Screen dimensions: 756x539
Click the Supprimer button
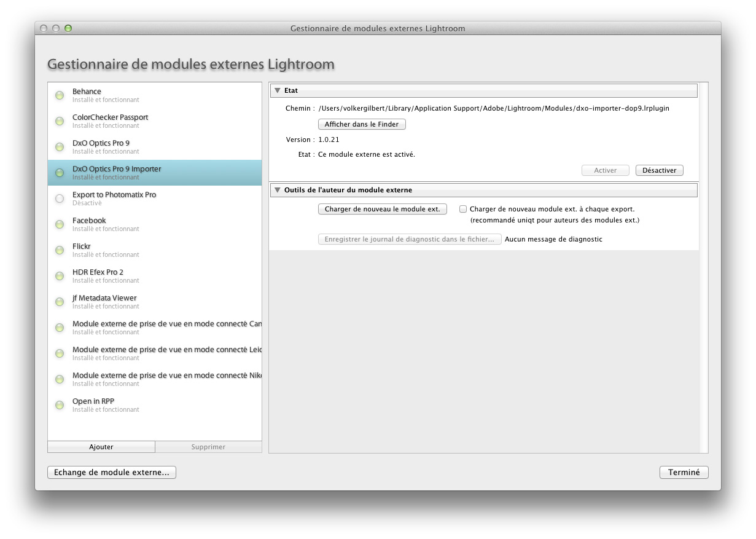[x=208, y=447]
